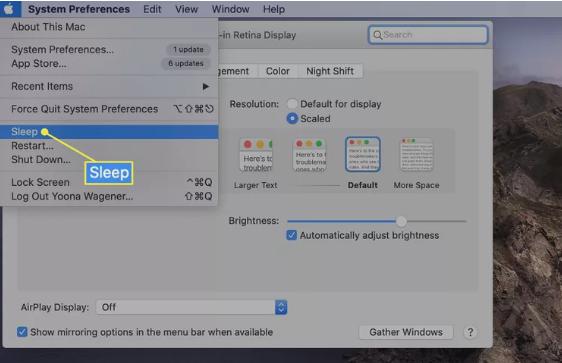
Task: Open the View menu
Action: (186, 9)
